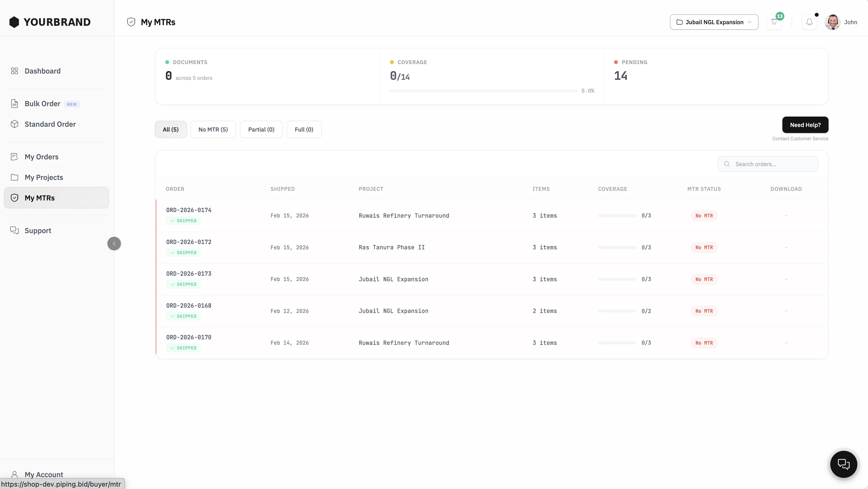868x489 pixels.
Task: Click the YOURBRAND hexagon logo
Action: pyautogui.click(x=14, y=22)
